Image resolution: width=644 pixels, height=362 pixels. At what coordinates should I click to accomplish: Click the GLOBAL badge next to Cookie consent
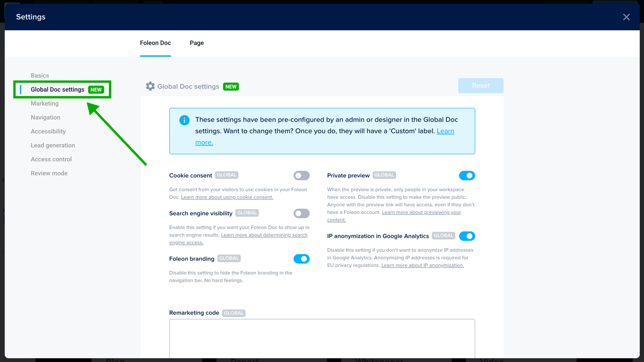pyautogui.click(x=227, y=175)
